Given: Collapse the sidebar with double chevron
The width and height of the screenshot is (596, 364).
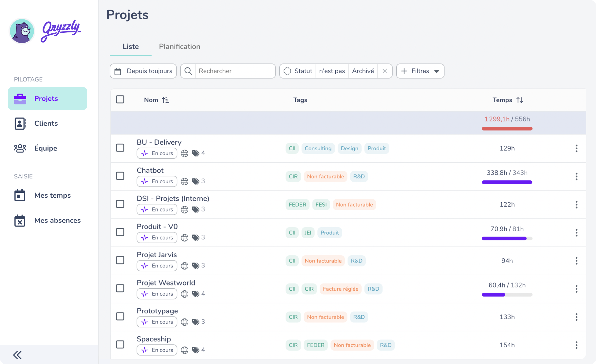Looking at the screenshot, I should pos(17,355).
